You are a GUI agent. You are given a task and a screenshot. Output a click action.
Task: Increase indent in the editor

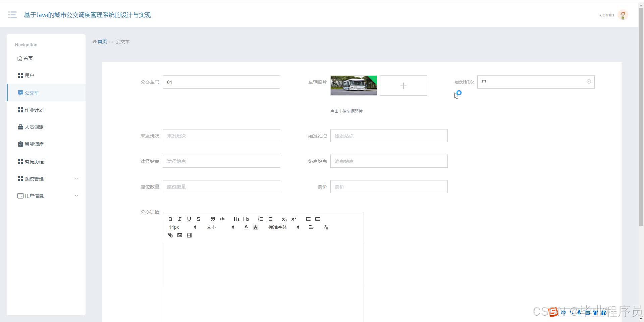pos(317,219)
